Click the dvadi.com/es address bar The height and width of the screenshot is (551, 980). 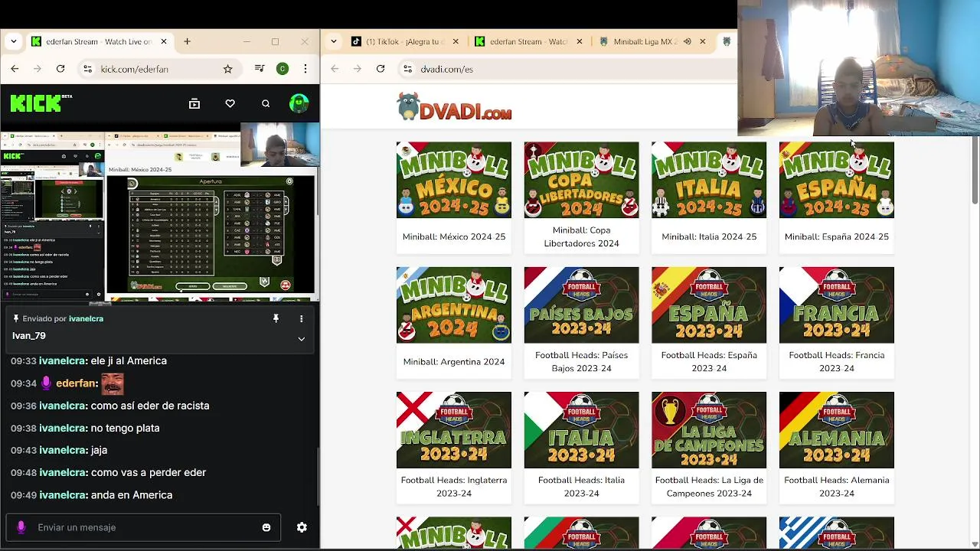(x=567, y=69)
